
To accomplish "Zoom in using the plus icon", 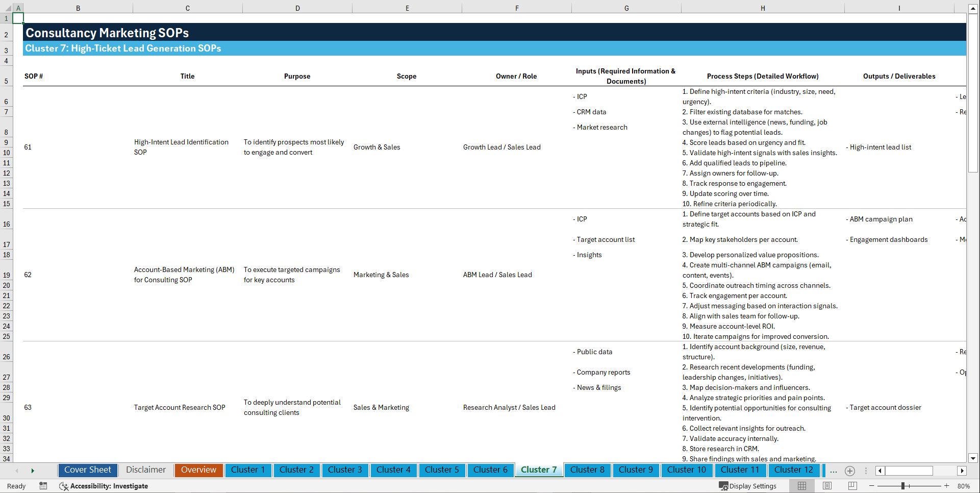I will [947, 486].
